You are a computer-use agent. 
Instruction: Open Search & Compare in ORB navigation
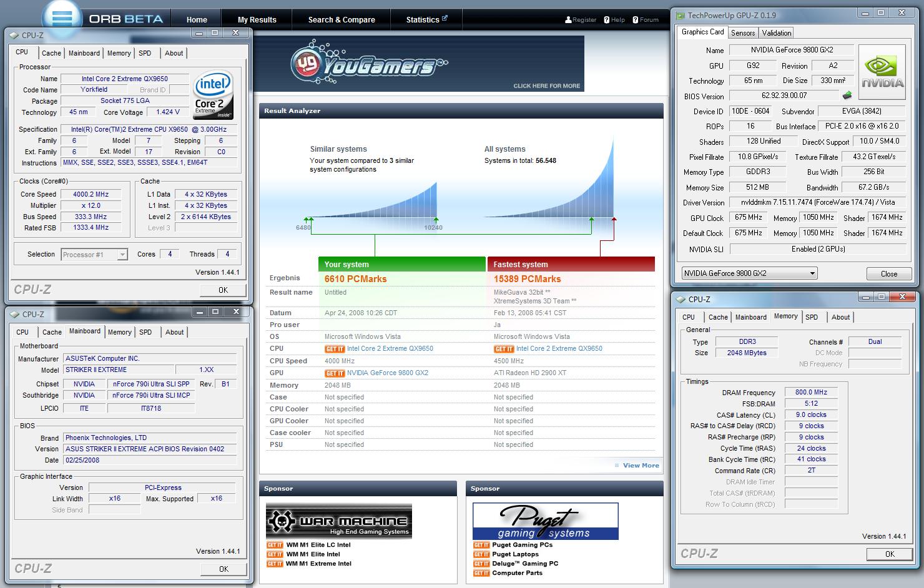342,20
